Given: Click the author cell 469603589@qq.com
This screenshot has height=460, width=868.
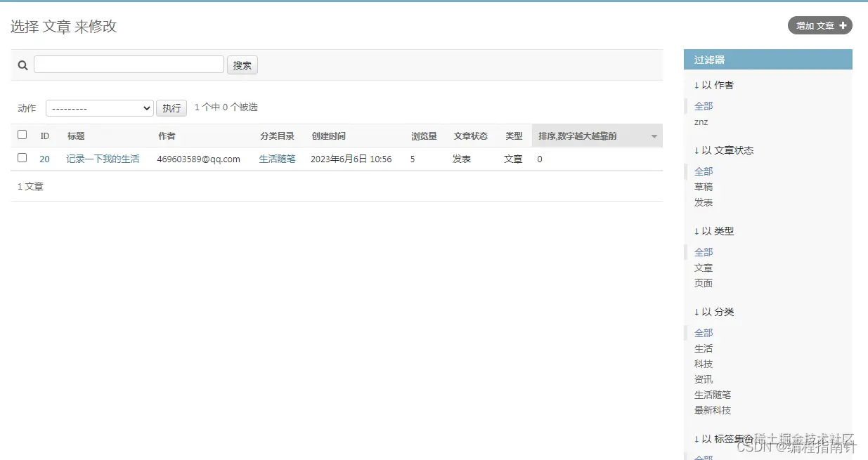Looking at the screenshot, I should point(199,159).
